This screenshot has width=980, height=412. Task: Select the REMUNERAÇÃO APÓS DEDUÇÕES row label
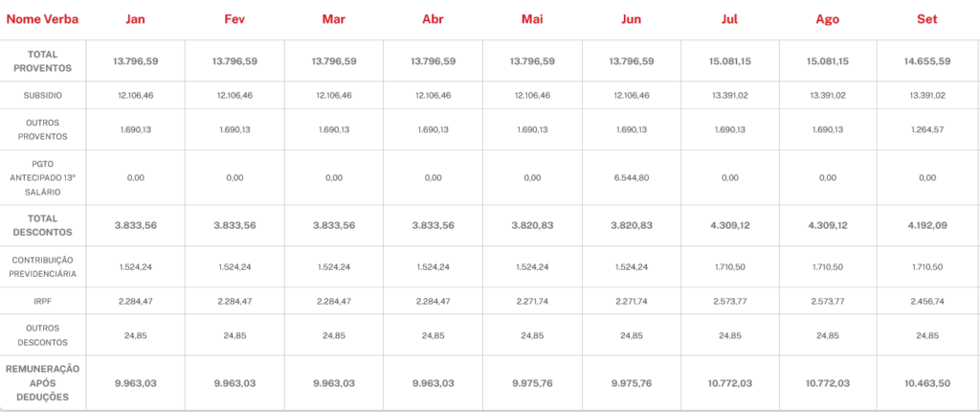pyautogui.click(x=42, y=383)
